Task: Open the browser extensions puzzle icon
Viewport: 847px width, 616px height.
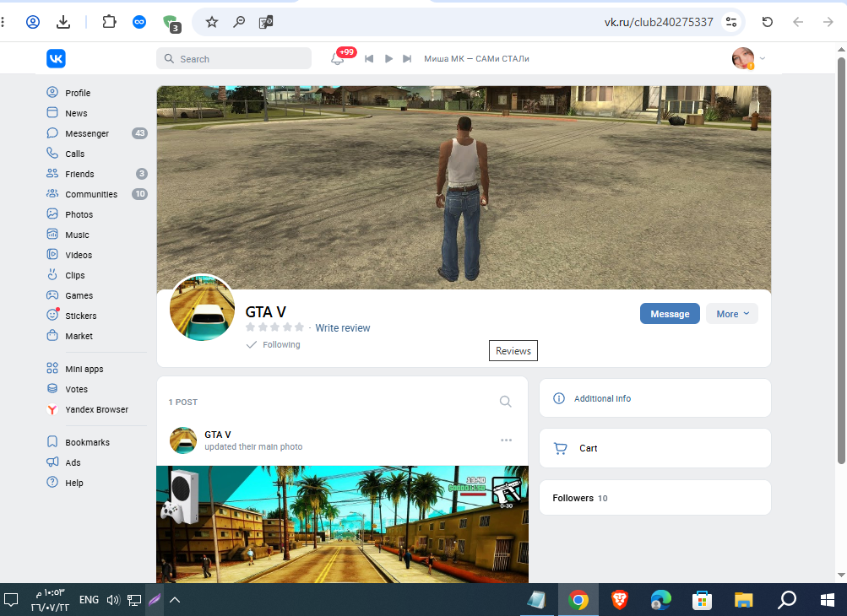Action: click(x=109, y=22)
